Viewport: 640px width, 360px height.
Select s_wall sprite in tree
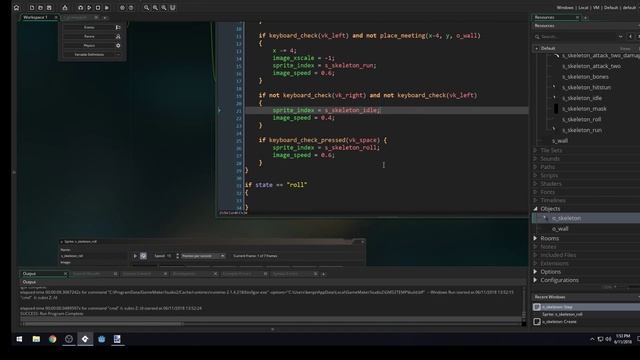click(x=560, y=140)
